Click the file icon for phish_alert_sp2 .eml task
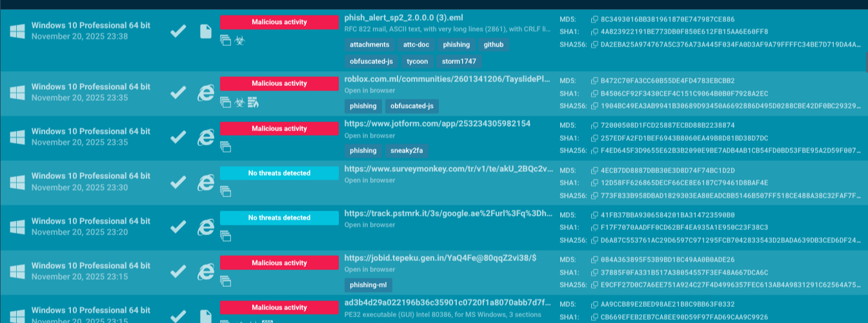 pyautogui.click(x=206, y=31)
